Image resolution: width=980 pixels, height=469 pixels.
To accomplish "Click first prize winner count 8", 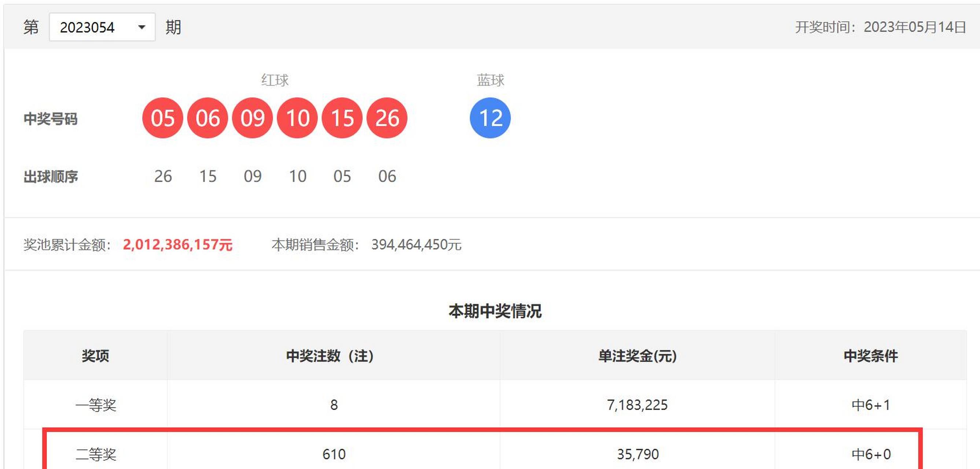I will pos(334,405).
